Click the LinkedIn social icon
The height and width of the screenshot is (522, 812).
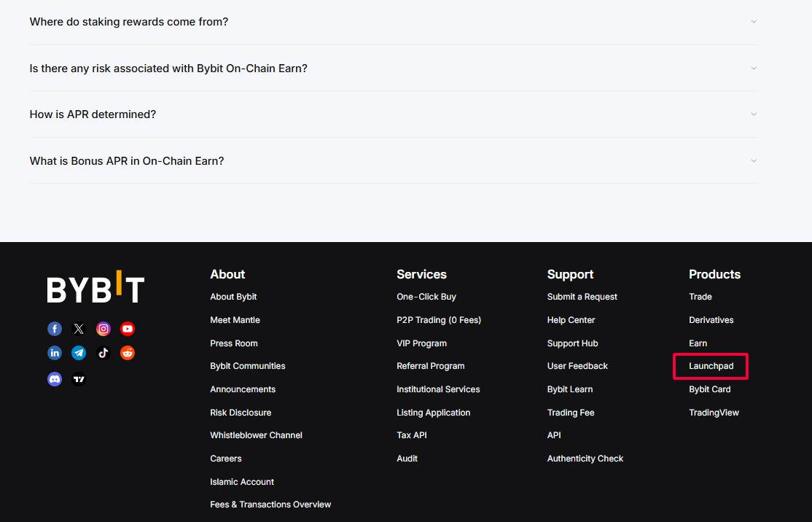coord(55,353)
